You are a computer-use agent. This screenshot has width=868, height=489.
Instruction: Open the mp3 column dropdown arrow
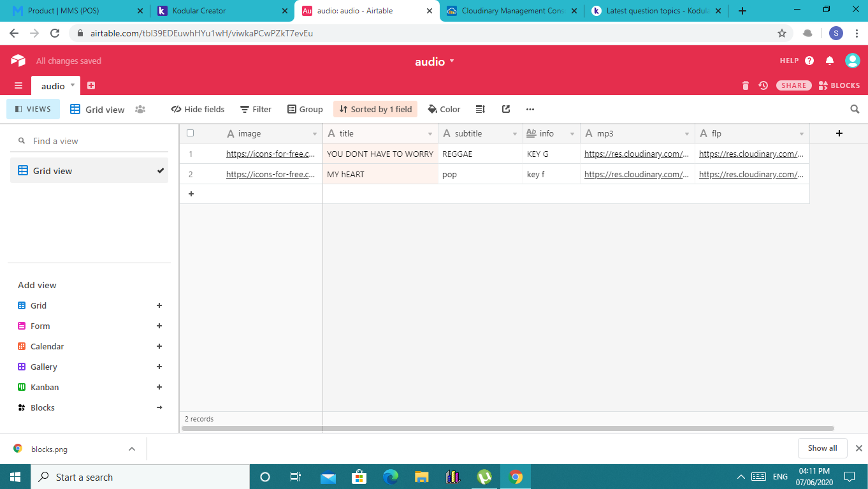tap(687, 134)
